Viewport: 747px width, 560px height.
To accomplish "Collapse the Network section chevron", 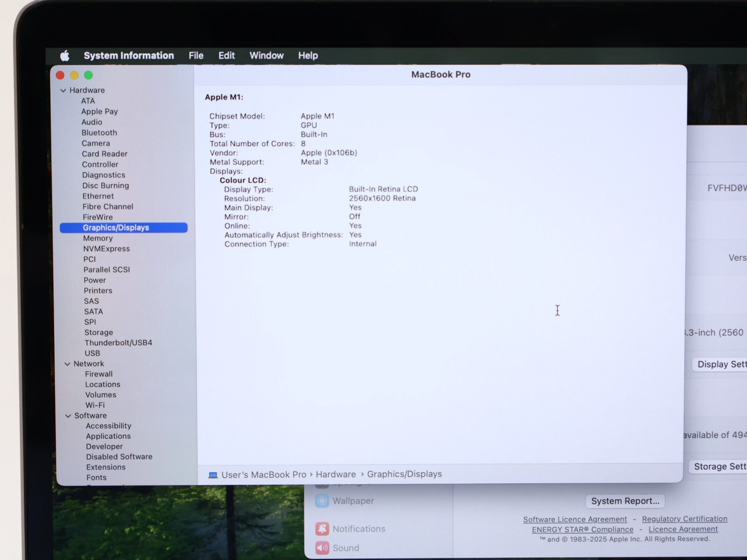I will (x=67, y=364).
